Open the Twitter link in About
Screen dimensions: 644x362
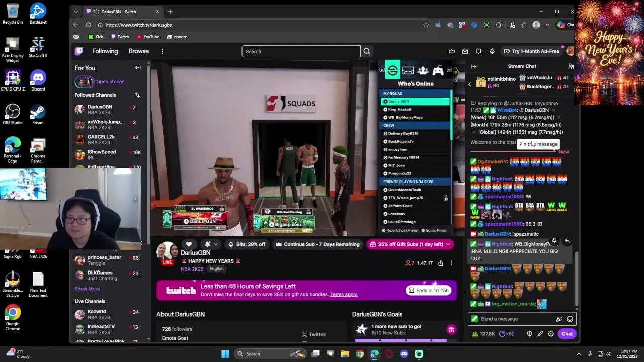[x=313, y=334]
